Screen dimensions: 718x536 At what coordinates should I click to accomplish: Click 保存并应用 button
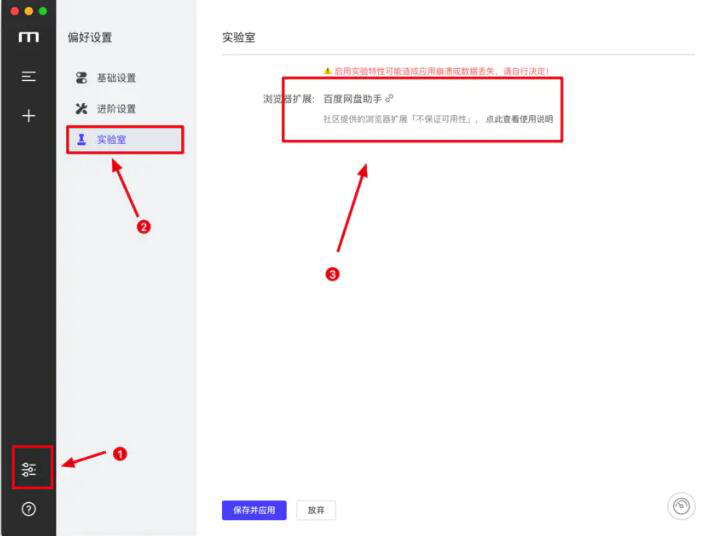click(254, 510)
